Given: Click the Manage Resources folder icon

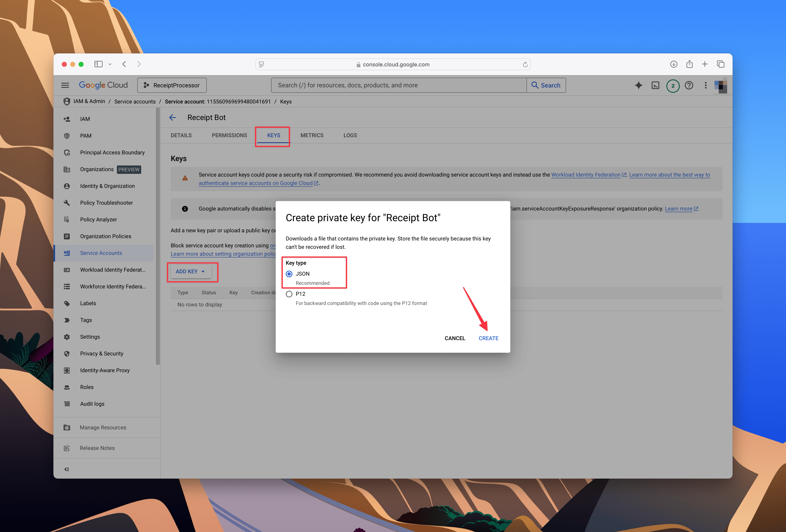Looking at the screenshot, I should click(67, 427).
